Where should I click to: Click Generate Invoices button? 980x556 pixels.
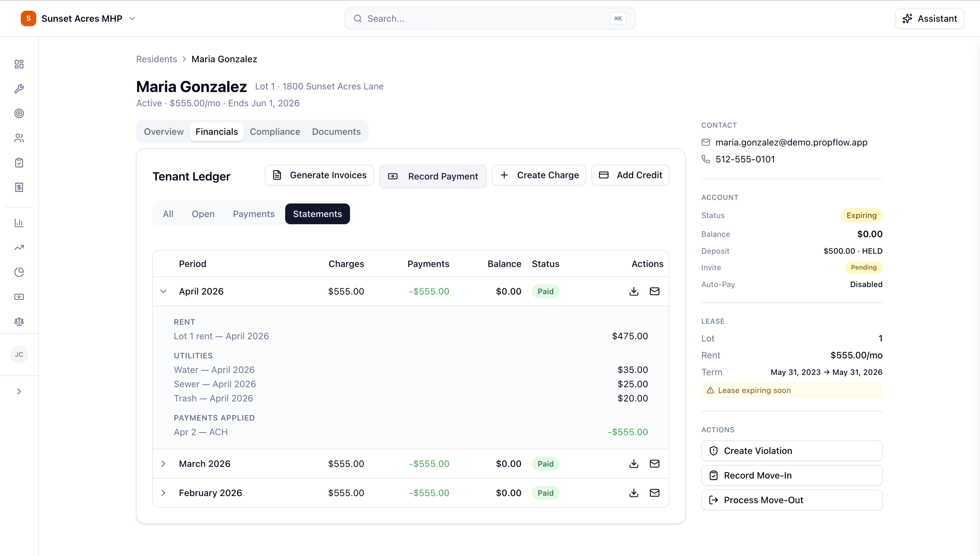(319, 175)
